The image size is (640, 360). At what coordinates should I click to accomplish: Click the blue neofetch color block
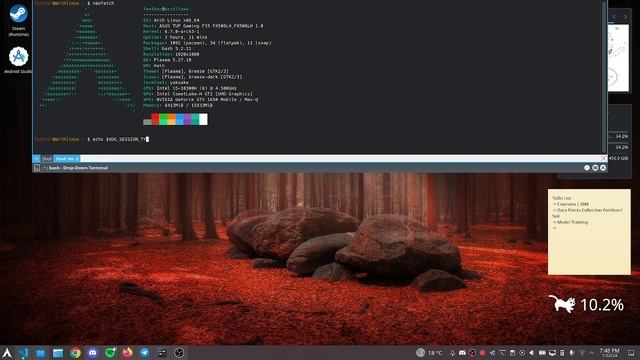pos(180,119)
